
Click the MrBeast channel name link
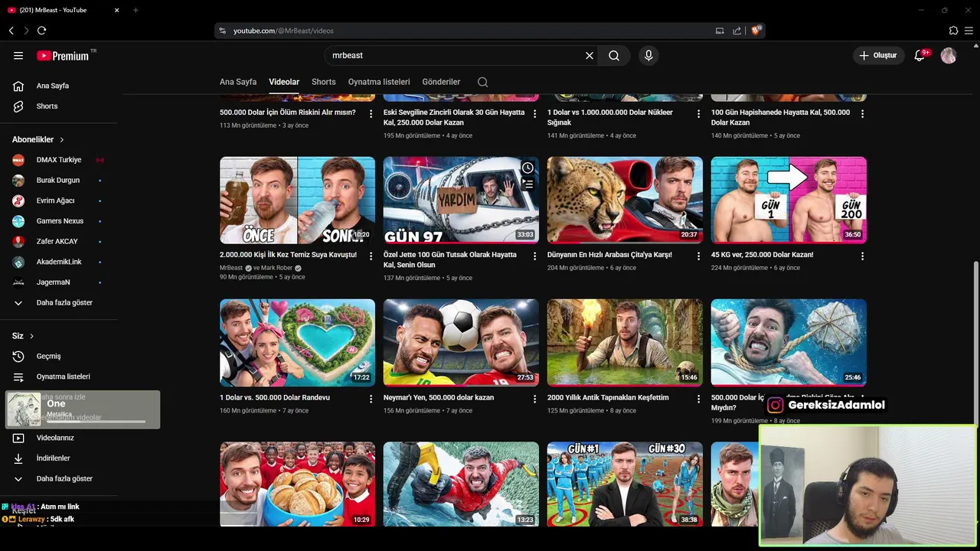231,268
